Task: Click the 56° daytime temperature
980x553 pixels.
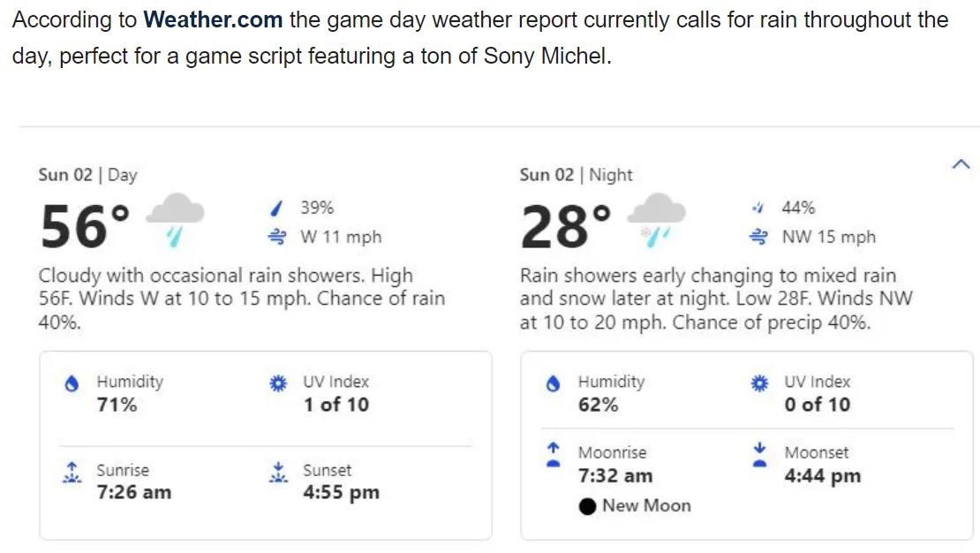Action: 85,226
